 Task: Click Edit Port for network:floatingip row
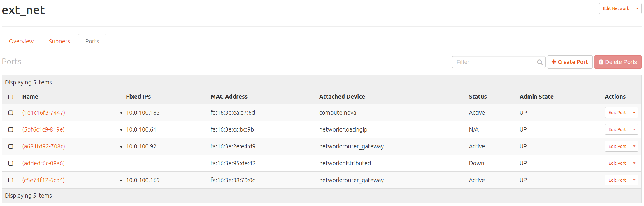point(617,129)
